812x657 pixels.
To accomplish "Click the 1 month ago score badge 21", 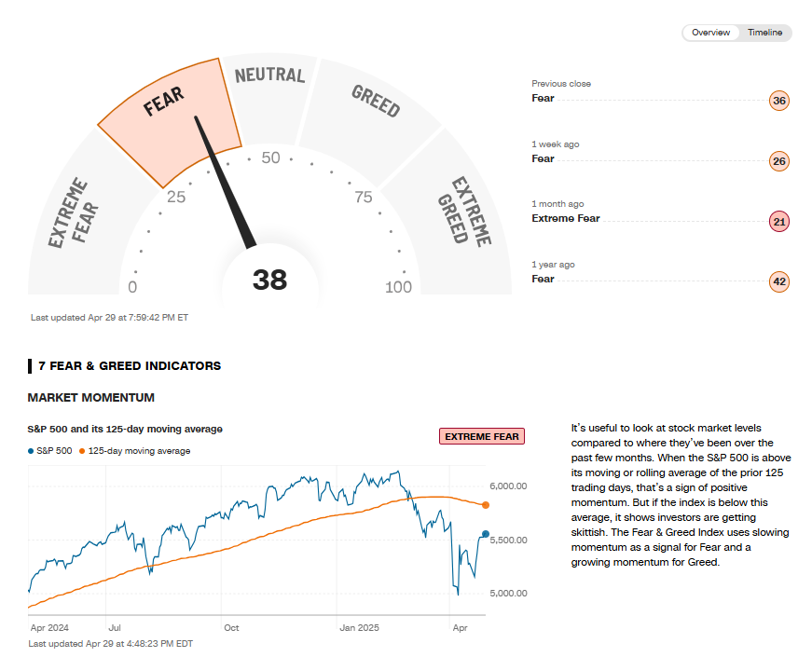I will pyautogui.click(x=779, y=222).
